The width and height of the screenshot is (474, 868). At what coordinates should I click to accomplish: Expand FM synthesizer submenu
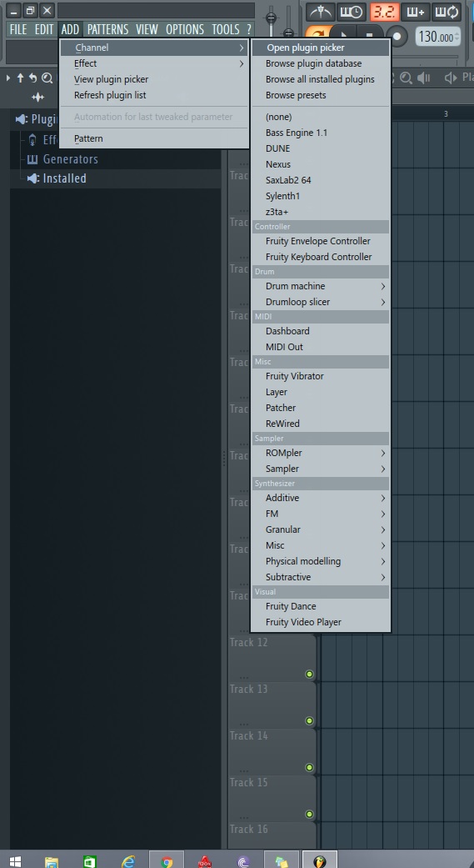pyautogui.click(x=320, y=514)
